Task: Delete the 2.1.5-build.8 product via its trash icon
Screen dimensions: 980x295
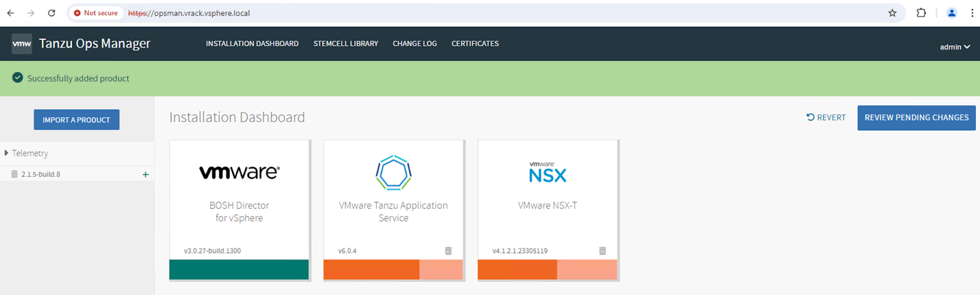Action: point(14,174)
